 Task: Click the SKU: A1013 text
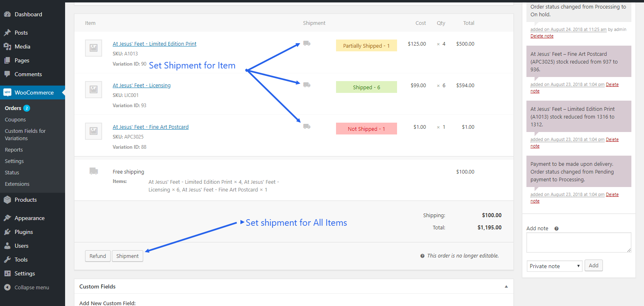point(125,53)
